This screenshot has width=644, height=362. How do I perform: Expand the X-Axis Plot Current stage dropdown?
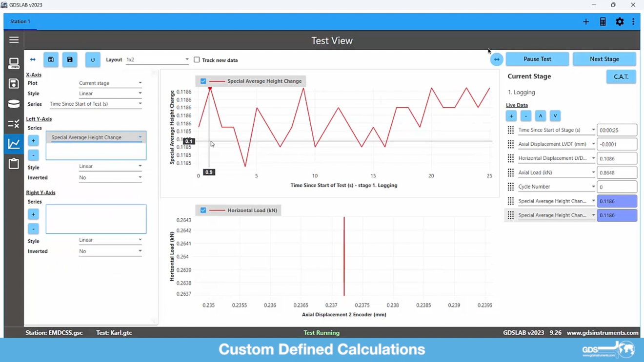pyautogui.click(x=110, y=83)
